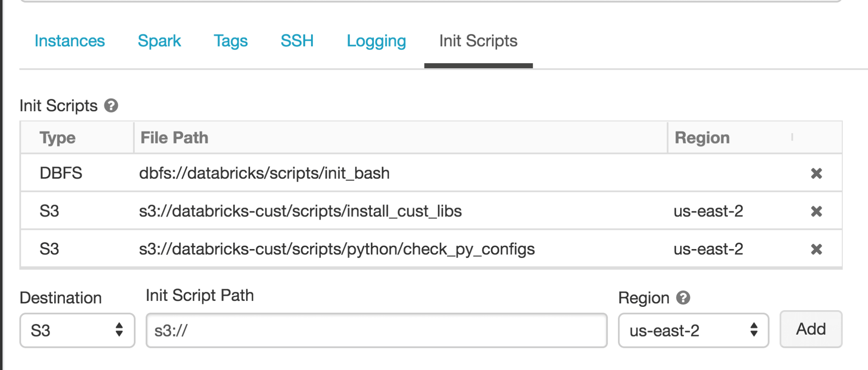Image resolution: width=868 pixels, height=370 pixels.
Task: Open help icon beside Init Scripts heading
Action: click(111, 106)
